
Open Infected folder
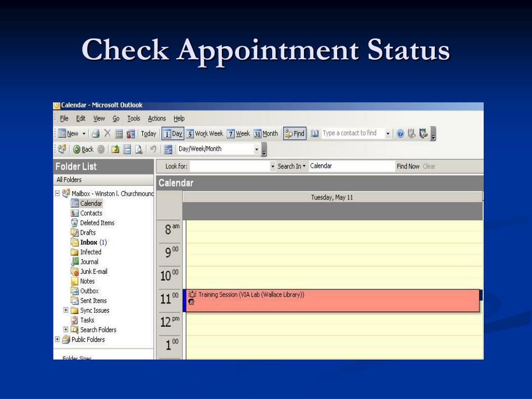pos(86,252)
